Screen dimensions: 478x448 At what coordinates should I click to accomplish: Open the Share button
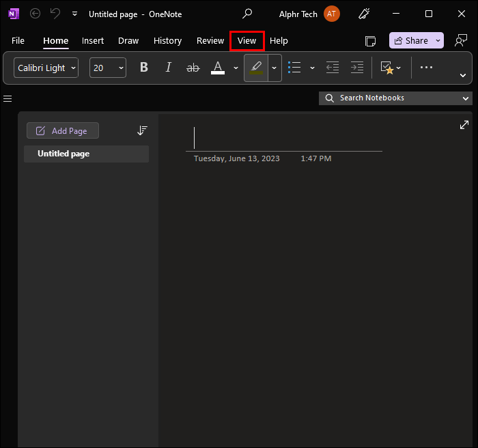(416, 41)
